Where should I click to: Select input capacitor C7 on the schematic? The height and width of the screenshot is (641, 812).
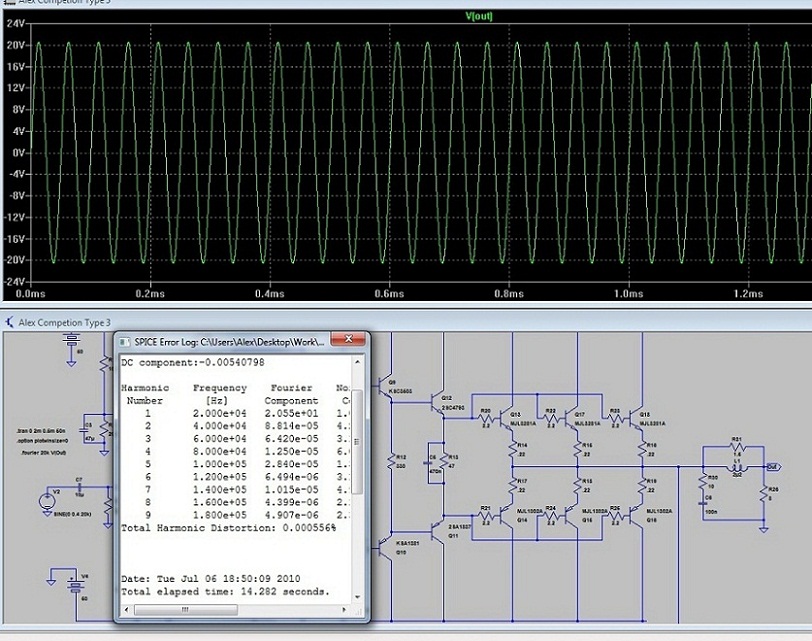pyautogui.click(x=79, y=487)
